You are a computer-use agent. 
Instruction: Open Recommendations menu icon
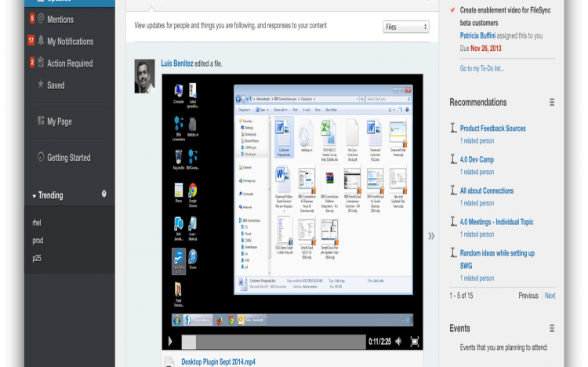(552, 102)
